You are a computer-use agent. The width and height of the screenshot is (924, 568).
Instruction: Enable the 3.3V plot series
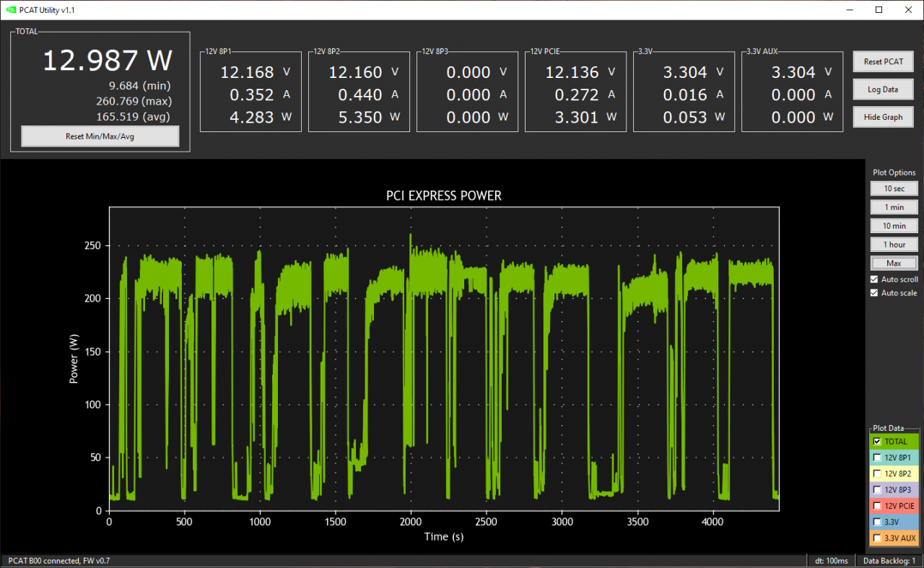[x=877, y=522]
